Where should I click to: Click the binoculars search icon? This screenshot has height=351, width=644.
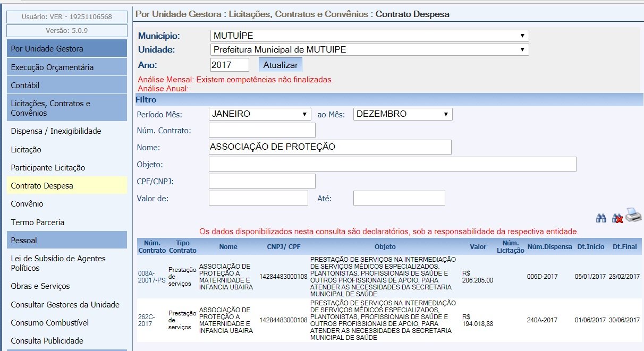click(601, 218)
